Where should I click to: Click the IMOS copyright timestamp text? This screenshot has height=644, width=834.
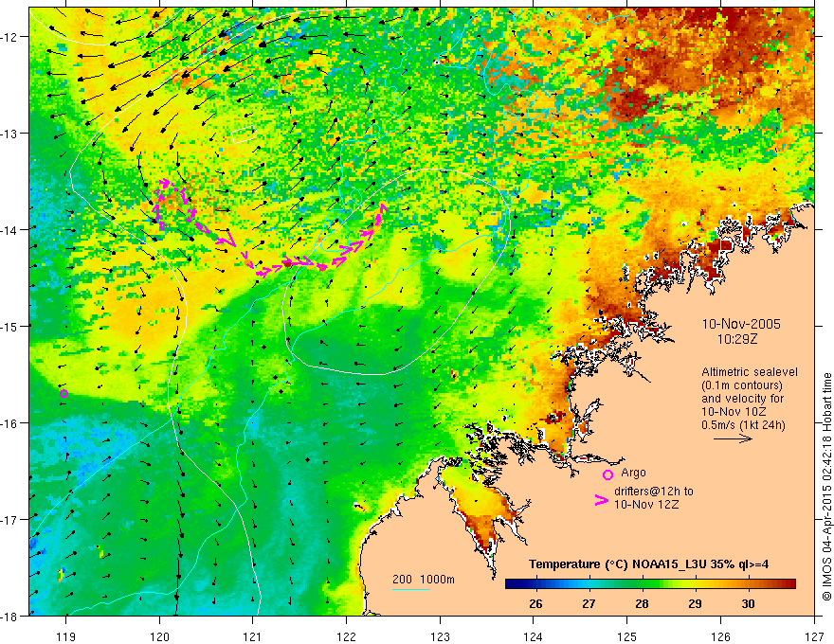pyautogui.click(x=826, y=487)
